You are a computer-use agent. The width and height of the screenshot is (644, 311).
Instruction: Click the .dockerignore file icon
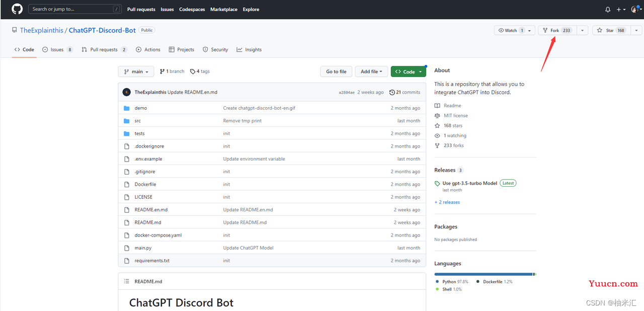(127, 146)
